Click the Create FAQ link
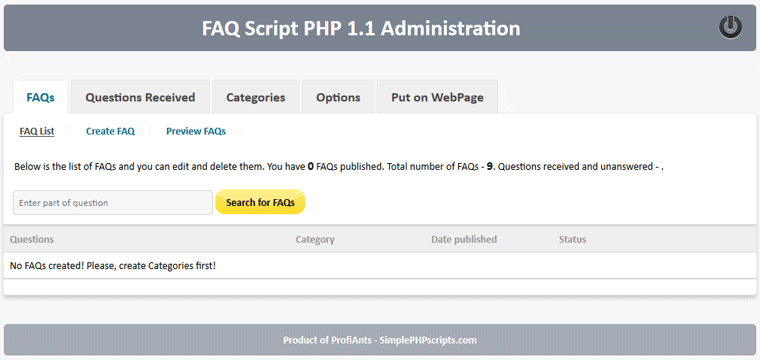 point(111,131)
